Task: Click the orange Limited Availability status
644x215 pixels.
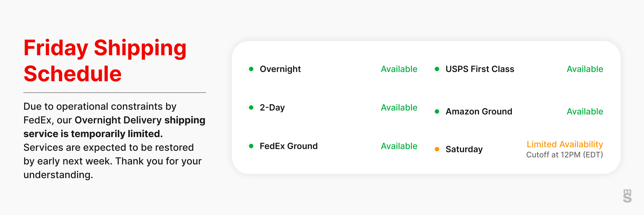Action: point(565,144)
